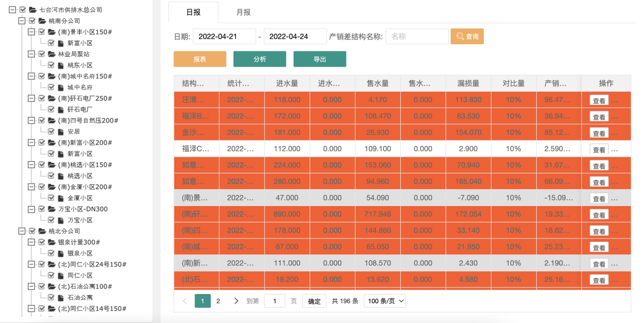Click the folder icon beside 林业局泵站
Screen dimensions: 644x323
click(x=51, y=54)
